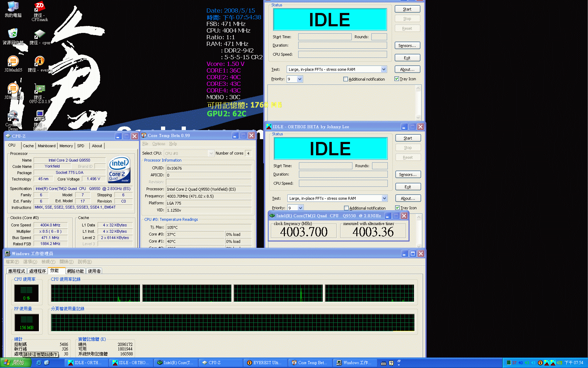
Task: Click the Start Time field in upper ORTHOS
Action: (x=325, y=37)
